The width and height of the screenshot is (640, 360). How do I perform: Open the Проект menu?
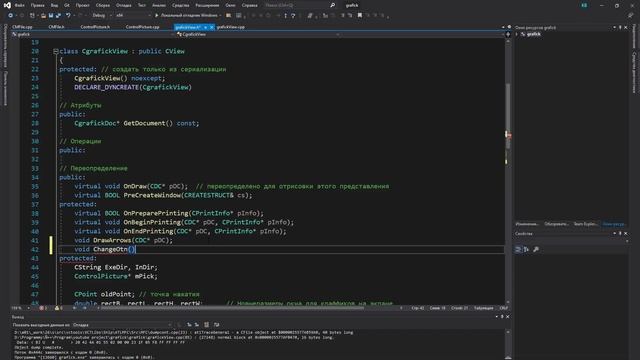pos(82,5)
